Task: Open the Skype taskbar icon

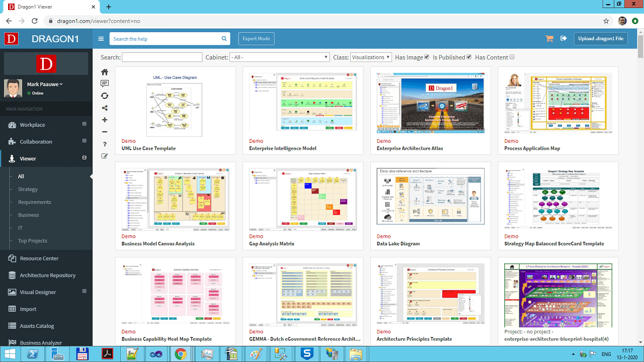Action: pyautogui.click(x=306, y=353)
